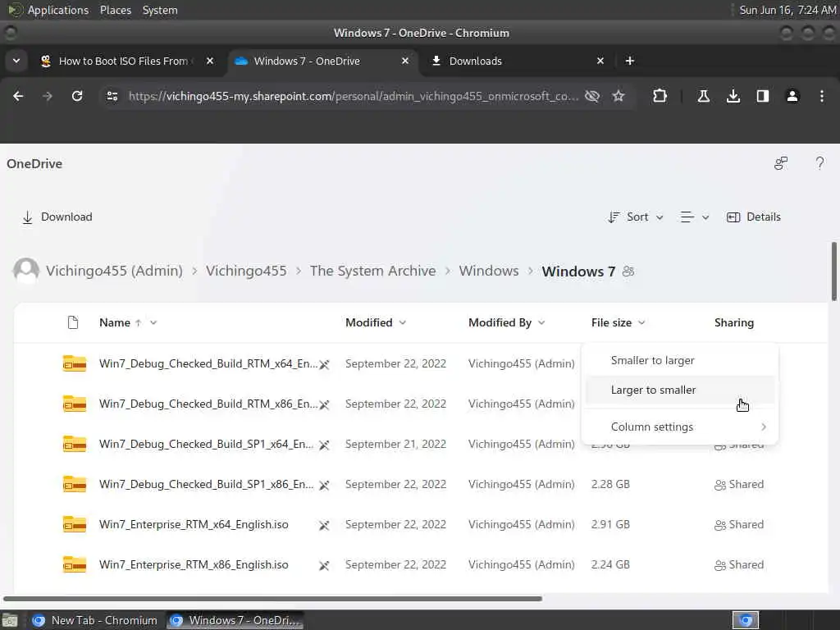This screenshot has height=630, width=840.
Task: Close the Downloads tab
Action: (x=600, y=61)
